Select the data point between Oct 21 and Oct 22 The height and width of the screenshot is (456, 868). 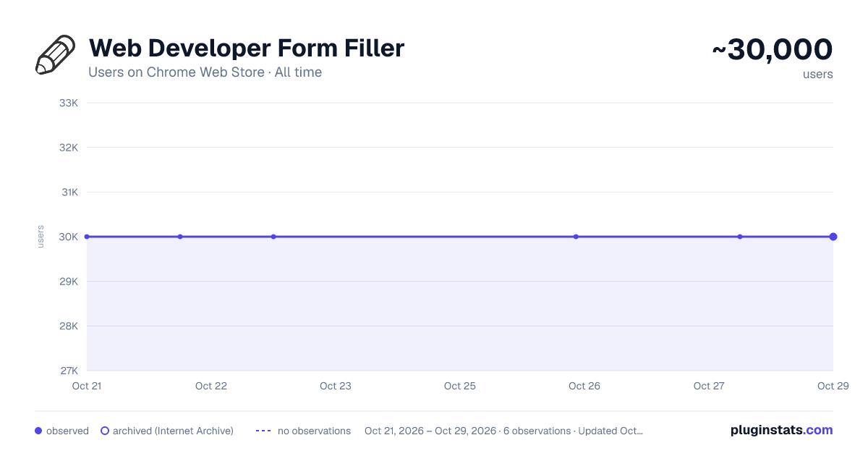pyautogui.click(x=180, y=237)
